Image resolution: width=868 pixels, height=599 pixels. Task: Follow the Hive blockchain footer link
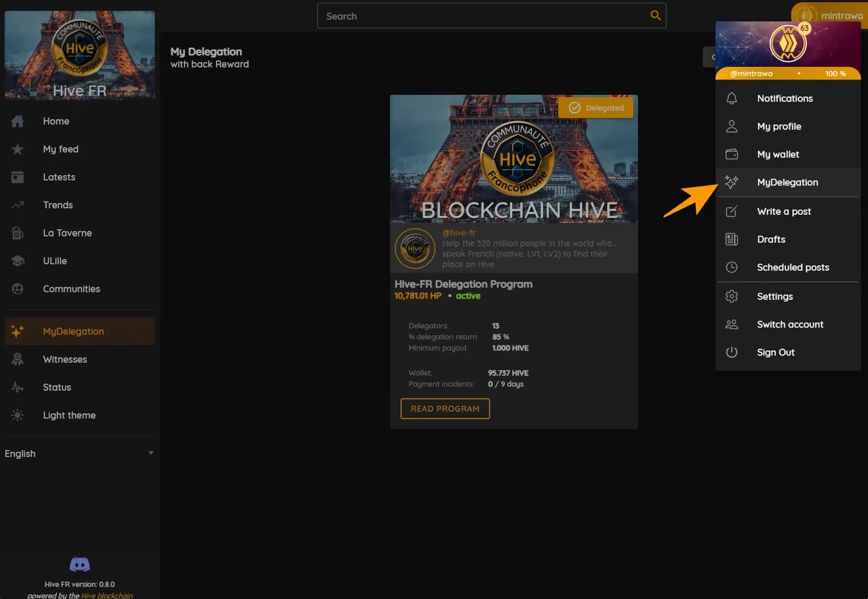[x=107, y=596]
